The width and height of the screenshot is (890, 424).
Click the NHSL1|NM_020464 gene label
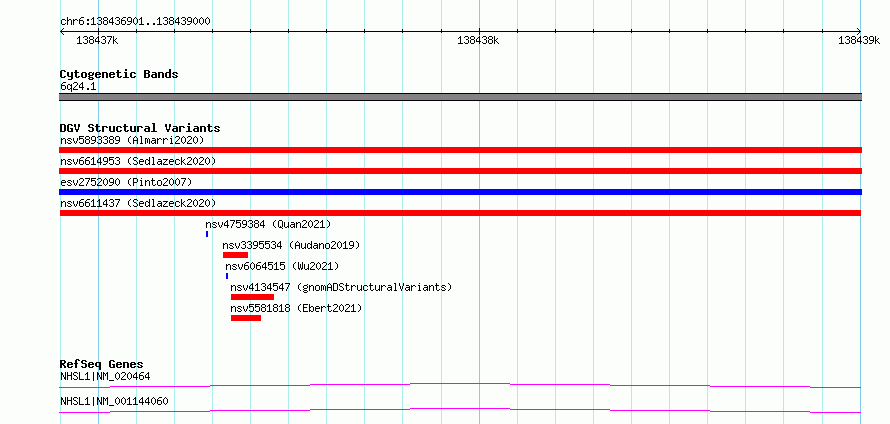[105, 376]
